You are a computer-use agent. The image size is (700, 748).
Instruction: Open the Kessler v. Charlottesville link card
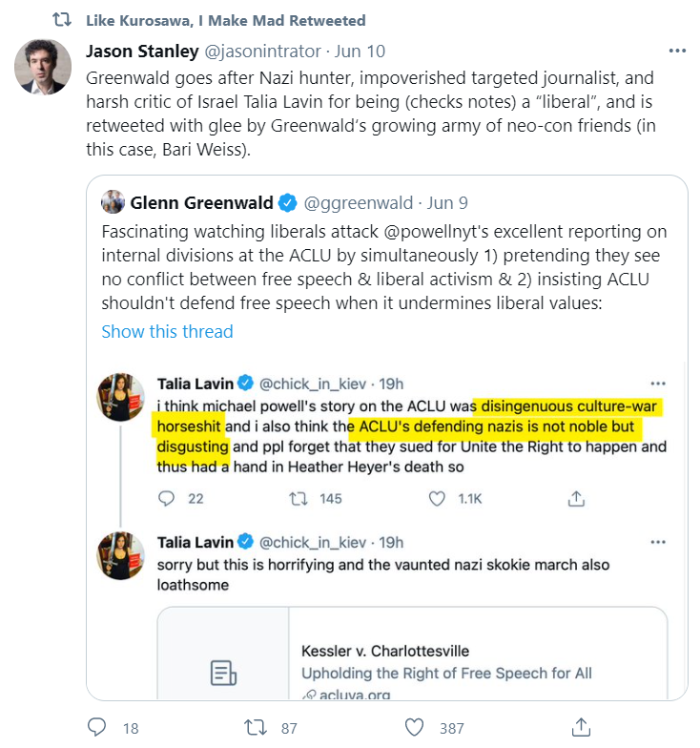click(x=412, y=653)
